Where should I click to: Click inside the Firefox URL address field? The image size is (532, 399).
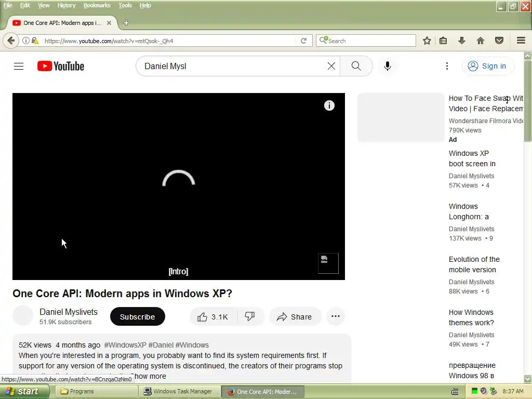click(x=170, y=41)
